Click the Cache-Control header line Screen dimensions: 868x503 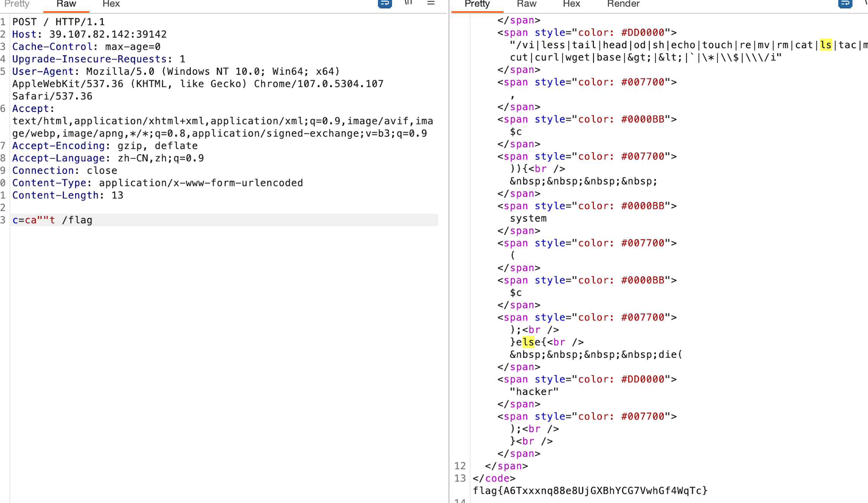tap(86, 47)
